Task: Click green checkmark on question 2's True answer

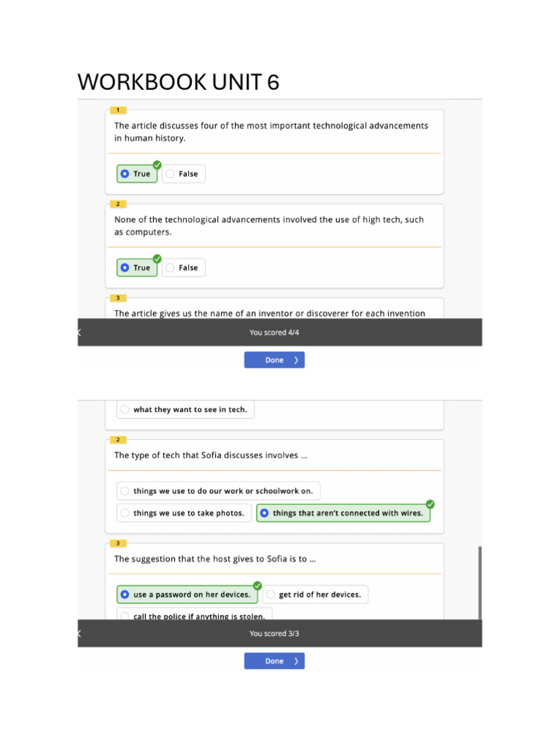Action: (x=157, y=259)
